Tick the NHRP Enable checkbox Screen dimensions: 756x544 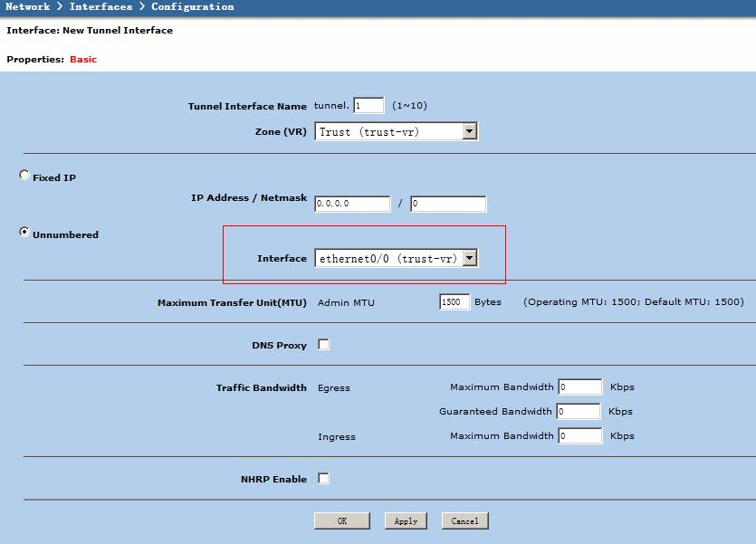click(323, 479)
